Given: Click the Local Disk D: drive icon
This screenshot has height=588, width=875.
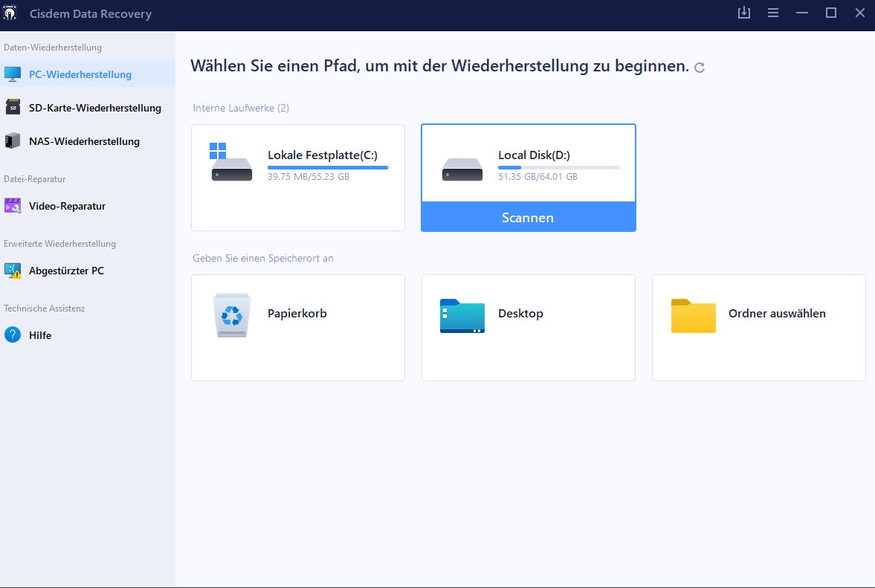Looking at the screenshot, I should coord(462,169).
